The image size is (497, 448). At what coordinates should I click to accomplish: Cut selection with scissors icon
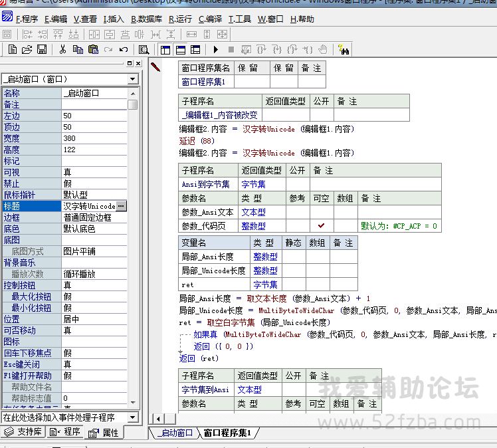point(62,50)
